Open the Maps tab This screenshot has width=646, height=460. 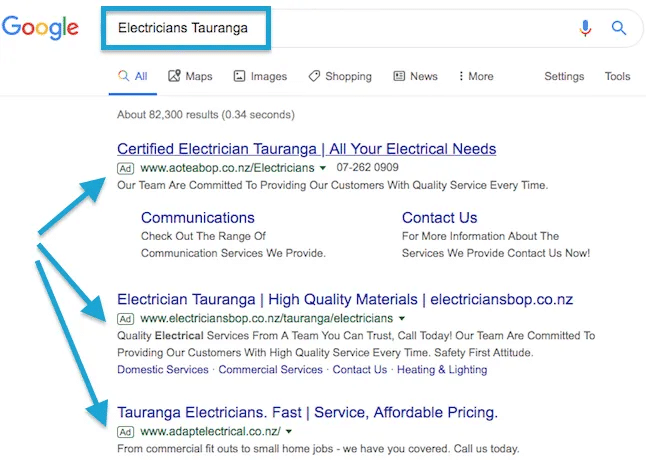tap(190, 76)
